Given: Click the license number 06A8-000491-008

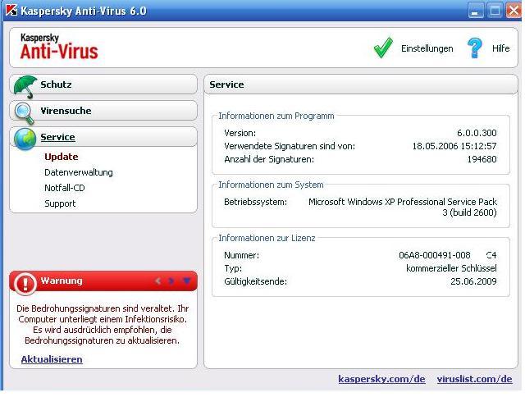Looking at the screenshot, I should (434, 255).
